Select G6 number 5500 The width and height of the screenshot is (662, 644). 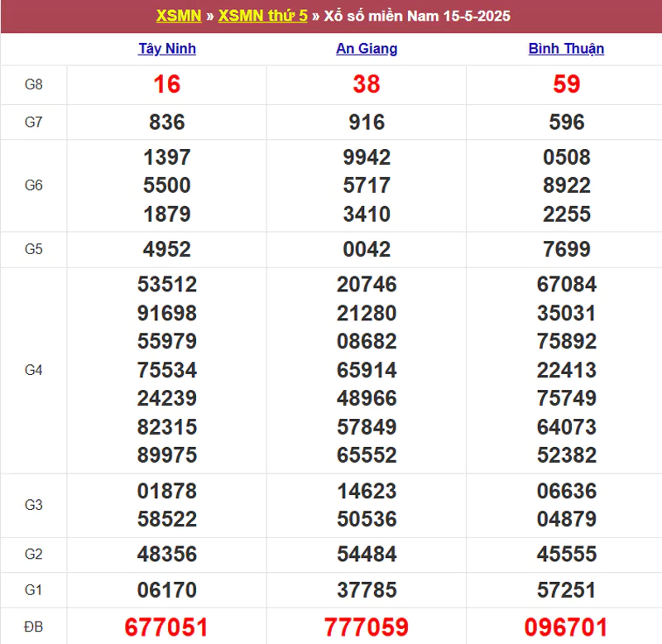167,185
